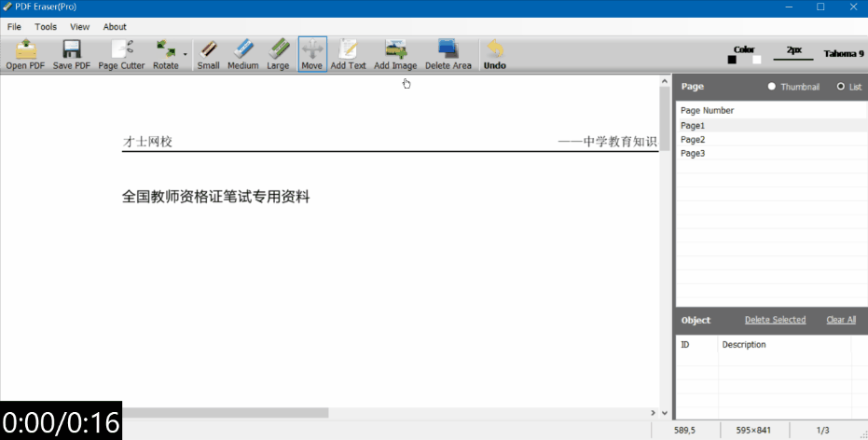Viewport: 868px width, 440px height.
Task: Open the Tools menu
Action: 46,26
